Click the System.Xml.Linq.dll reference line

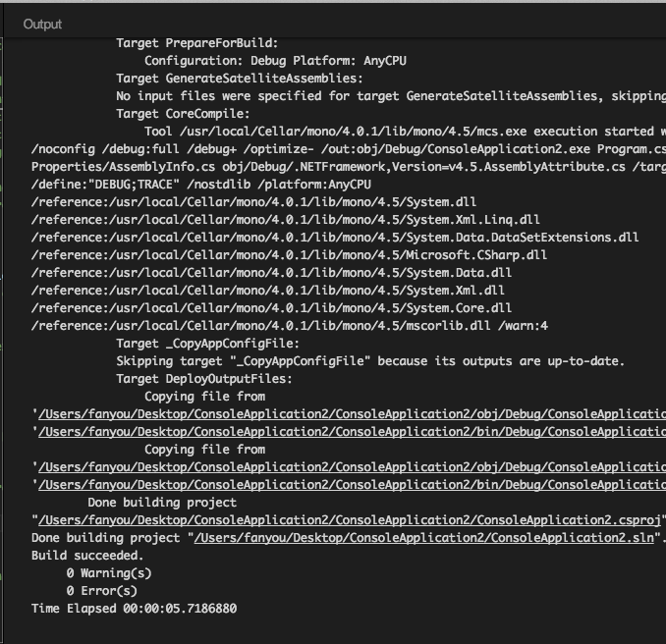coord(286,220)
